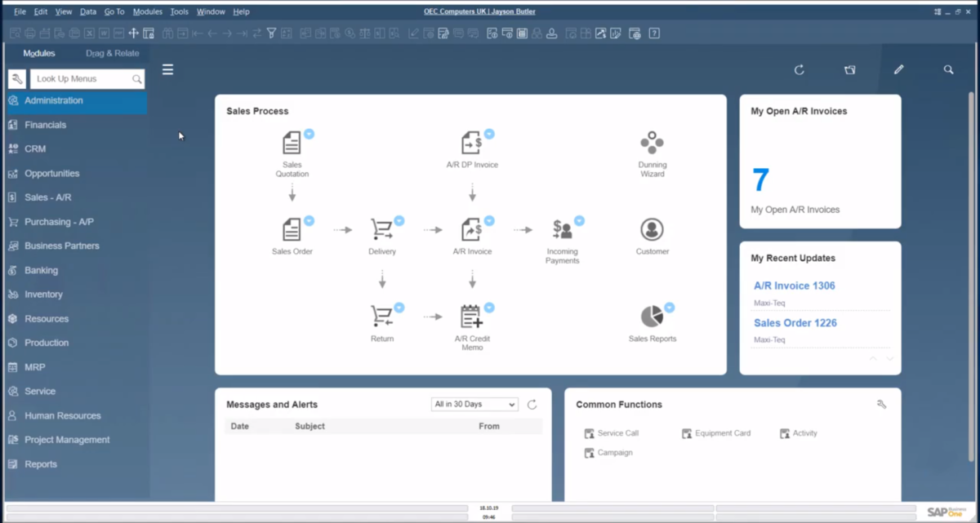Expand the Sales Reports dropdown bubble
980x523 pixels.
point(669,308)
